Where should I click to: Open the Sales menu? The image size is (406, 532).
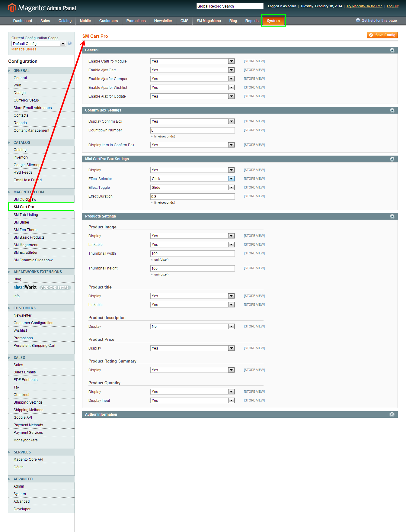(45, 21)
